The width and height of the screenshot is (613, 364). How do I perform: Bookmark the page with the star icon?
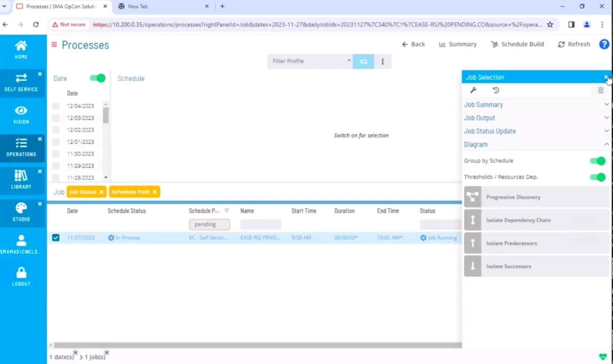pyautogui.click(x=550, y=25)
